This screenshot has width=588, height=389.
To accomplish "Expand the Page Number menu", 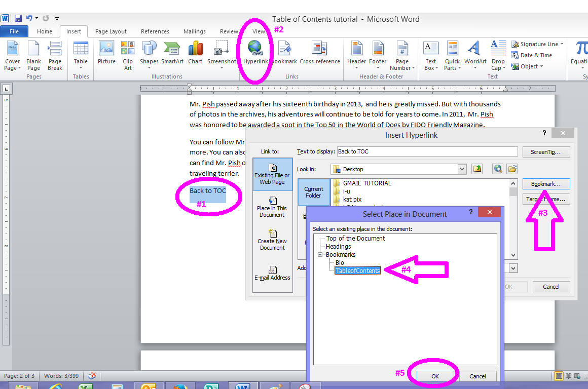I will (402, 56).
